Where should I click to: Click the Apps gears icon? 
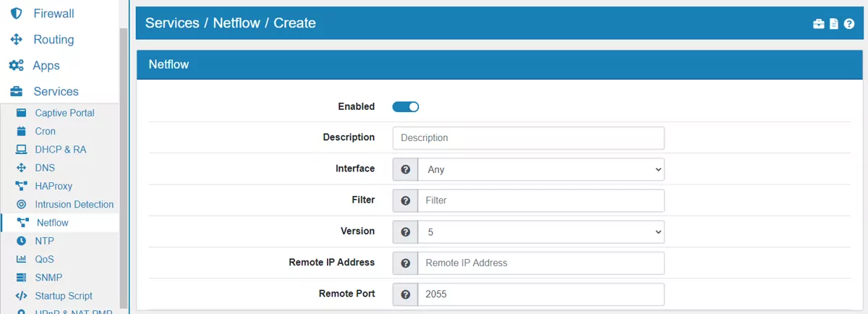point(16,65)
